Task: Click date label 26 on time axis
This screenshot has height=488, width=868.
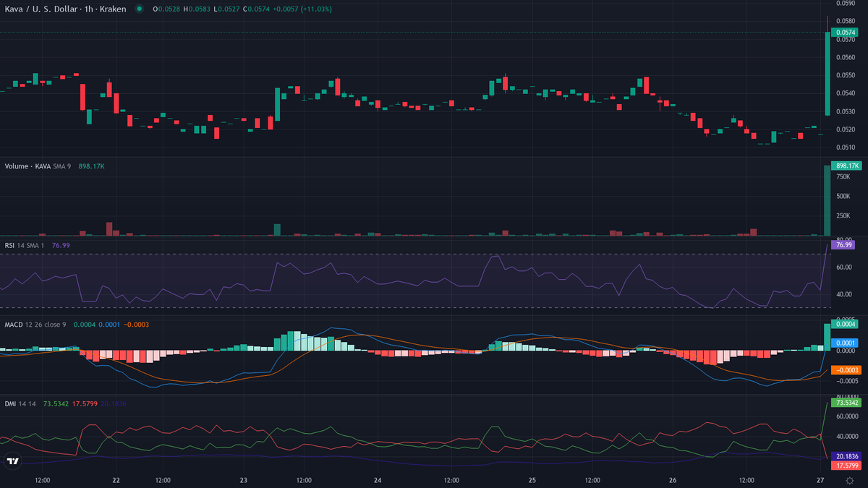Action: click(x=673, y=480)
